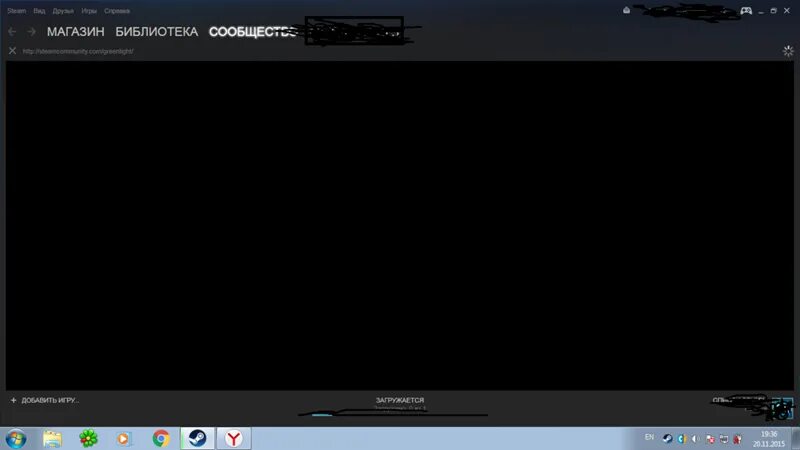Viewport: 800px width, 450px height.
Task: Minimize the Steam window
Action: pyautogui.click(x=761, y=11)
